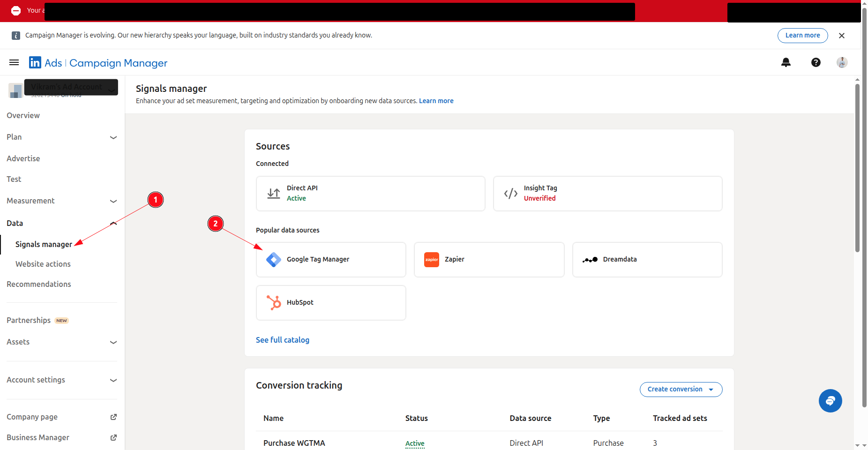
Task: Open Advertise in sidebar
Action: pyautogui.click(x=23, y=158)
